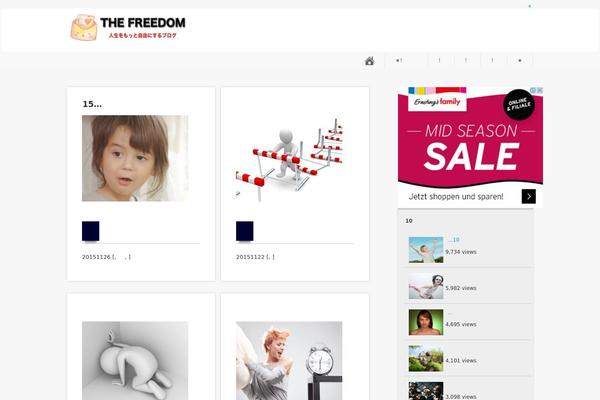The width and height of the screenshot is (600, 400).
Task: Close the Ernsting's family ad
Action: tap(540, 90)
